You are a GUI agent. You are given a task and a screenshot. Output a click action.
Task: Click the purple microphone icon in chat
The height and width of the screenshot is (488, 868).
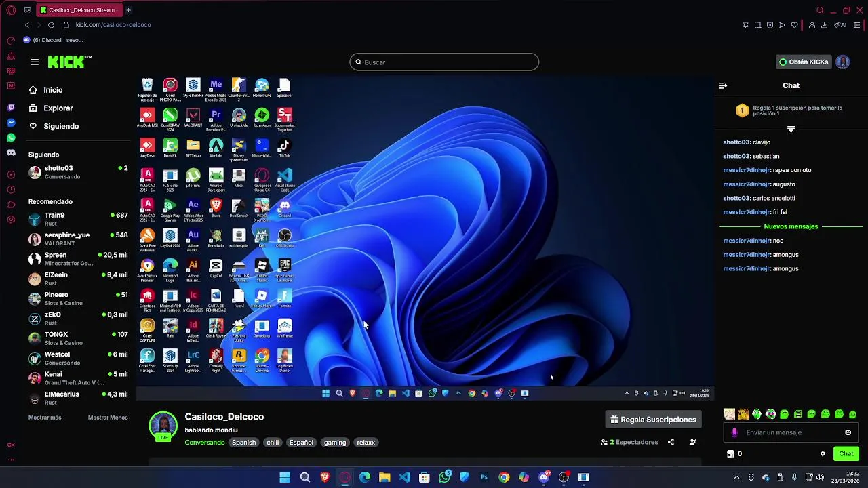click(734, 432)
